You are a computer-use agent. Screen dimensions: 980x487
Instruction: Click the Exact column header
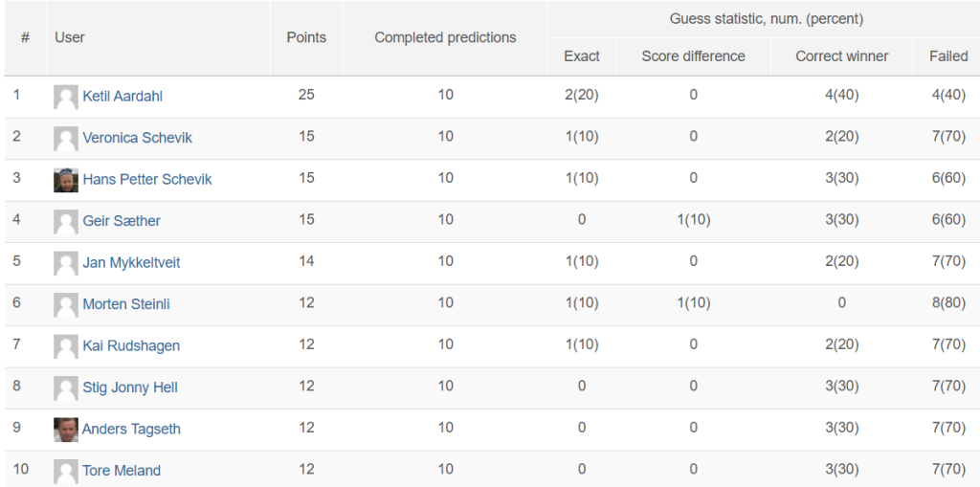[x=582, y=56]
